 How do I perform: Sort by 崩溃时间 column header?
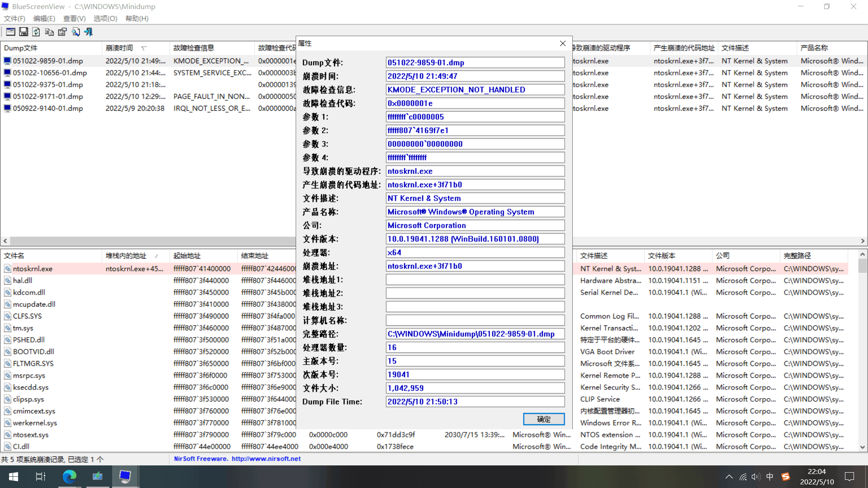[119, 48]
